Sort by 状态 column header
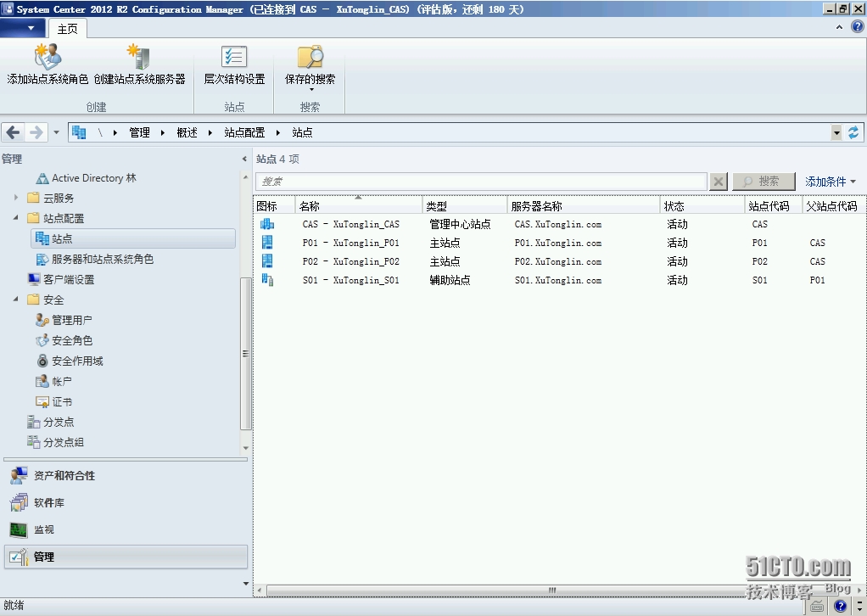 (x=702, y=205)
